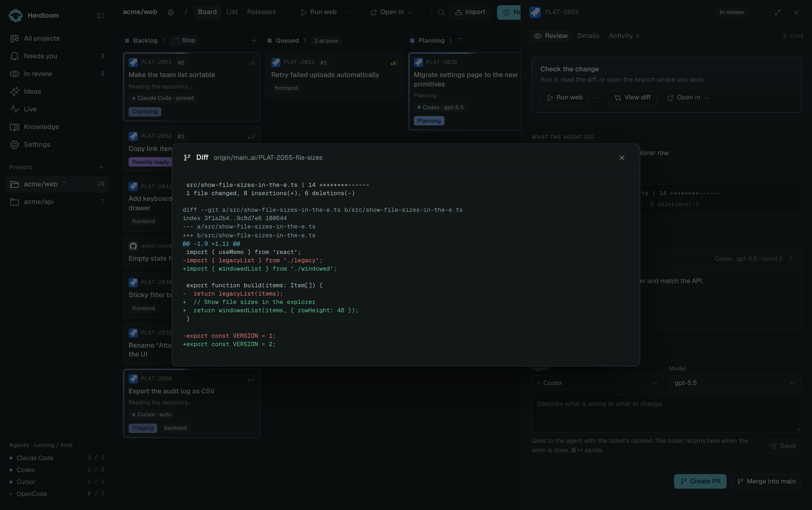Click the In review status badge

pos(731,12)
